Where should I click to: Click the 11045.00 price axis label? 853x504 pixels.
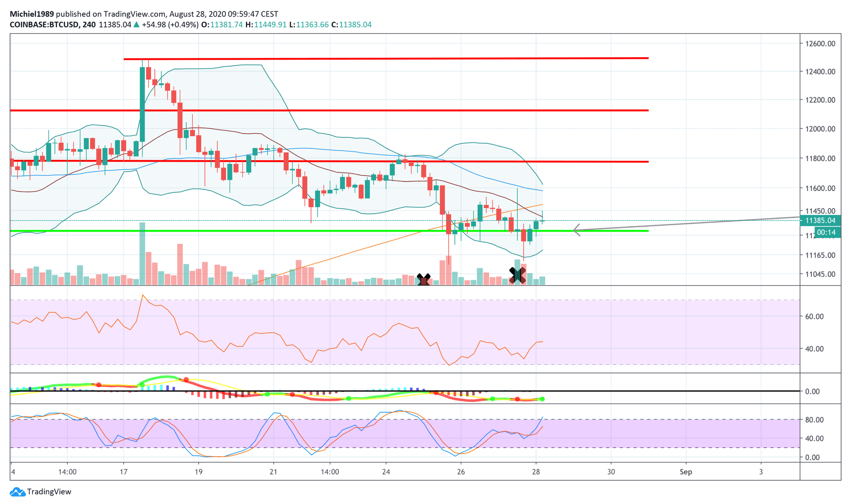[x=821, y=274]
